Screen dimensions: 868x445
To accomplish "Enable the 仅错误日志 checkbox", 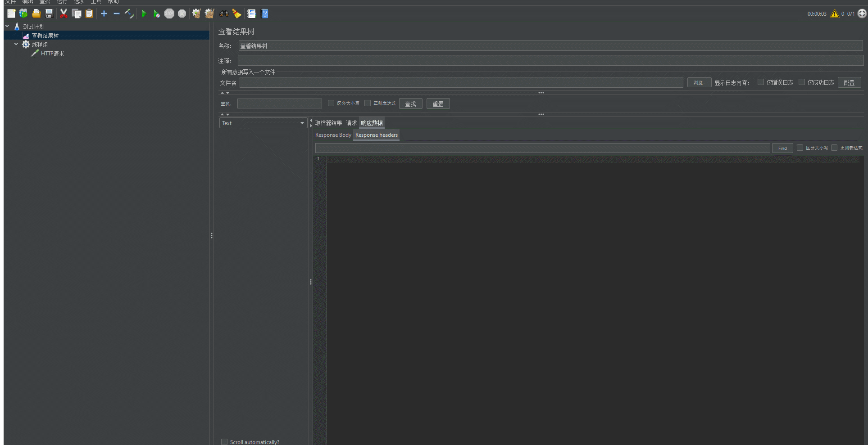I will pos(761,82).
